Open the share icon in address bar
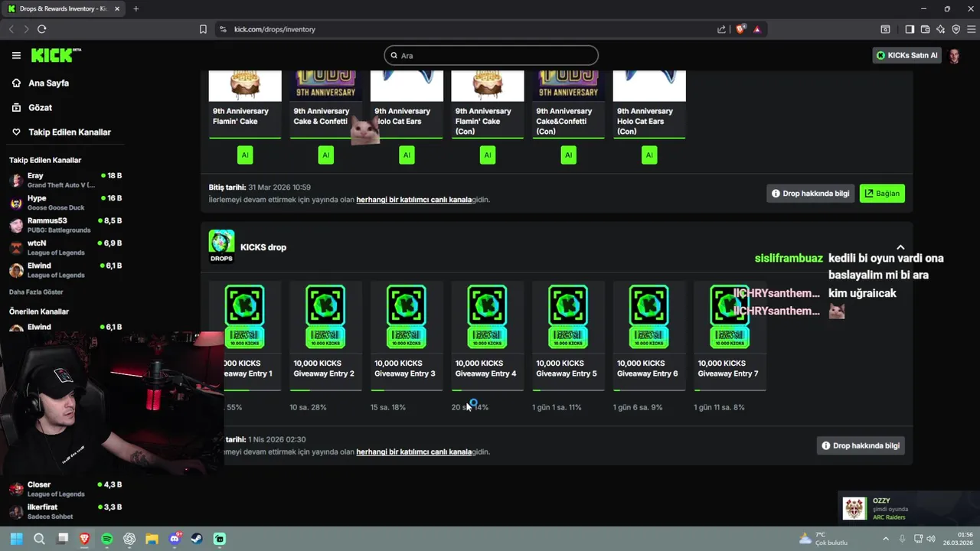 click(721, 29)
